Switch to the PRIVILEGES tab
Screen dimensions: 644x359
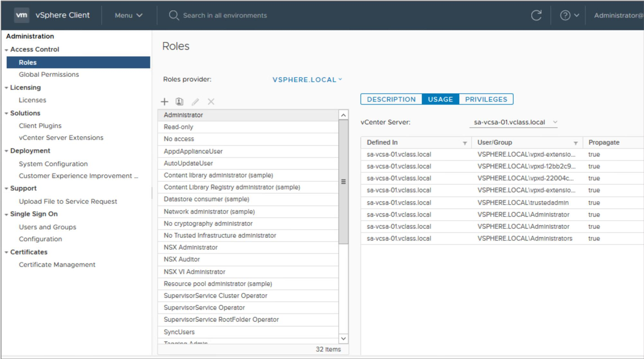point(486,99)
